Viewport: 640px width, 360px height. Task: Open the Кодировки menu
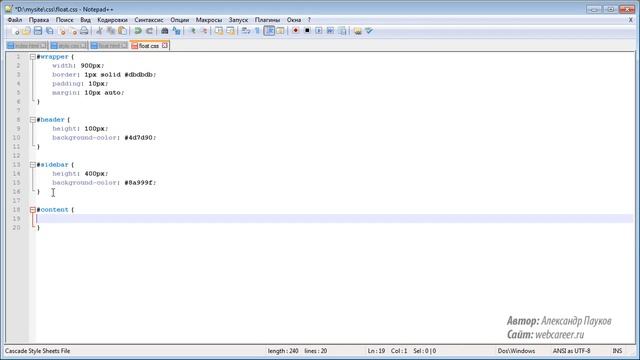click(x=112, y=20)
